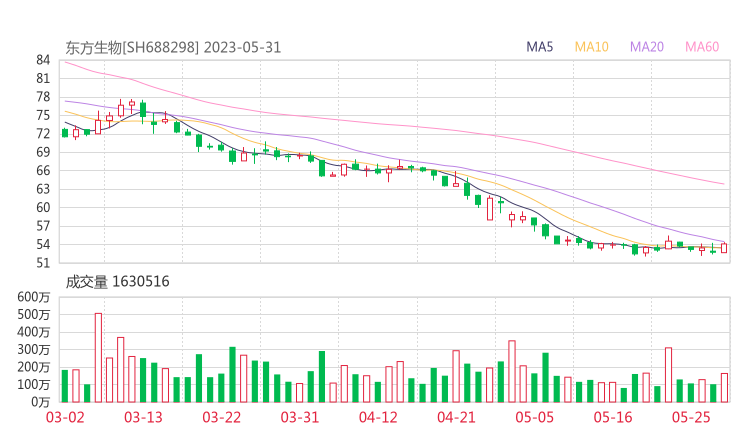Screen dimensions: 740x440
Task: Click the 03-13 date label
Action: click(143, 417)
